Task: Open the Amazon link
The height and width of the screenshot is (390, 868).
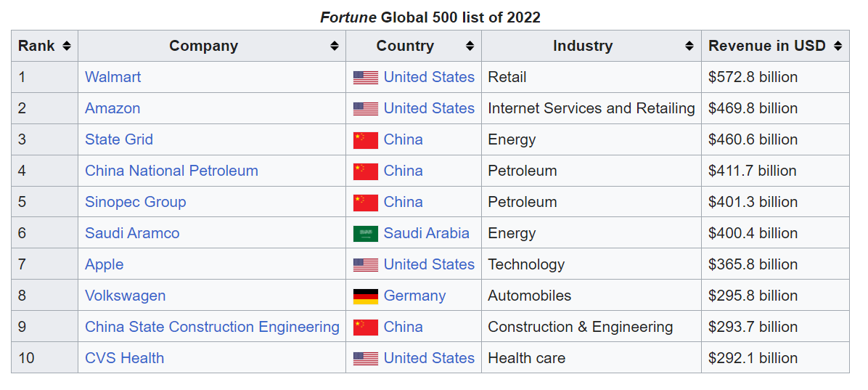Action: (112, 108)
